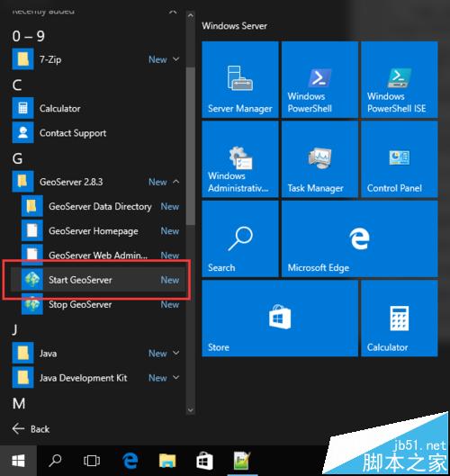Click the Start GeoServer globe icon
This screenshot has height=476, width=450.
(x=31, y=280)
